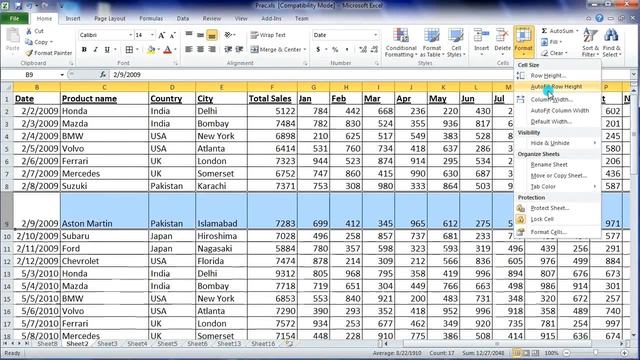Switch to the Page Layout tab
Image resolution: width=640 pixels, height=360 pixels.
coord(109,19)
